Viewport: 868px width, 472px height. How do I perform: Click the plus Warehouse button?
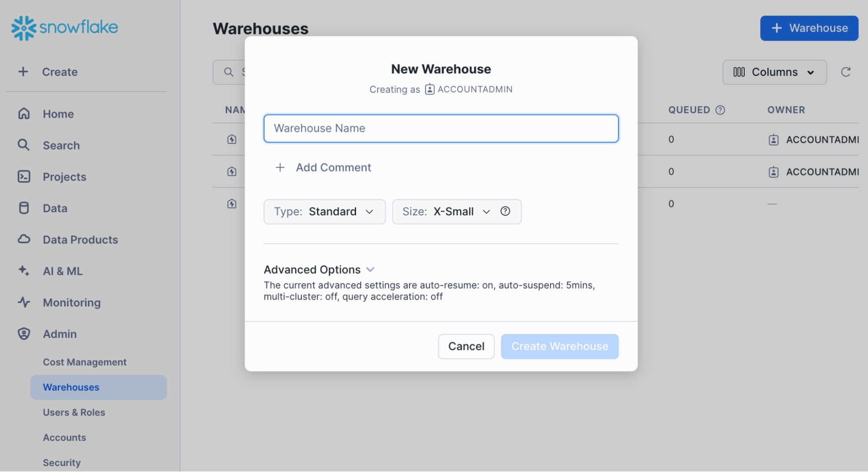(809, 28)
